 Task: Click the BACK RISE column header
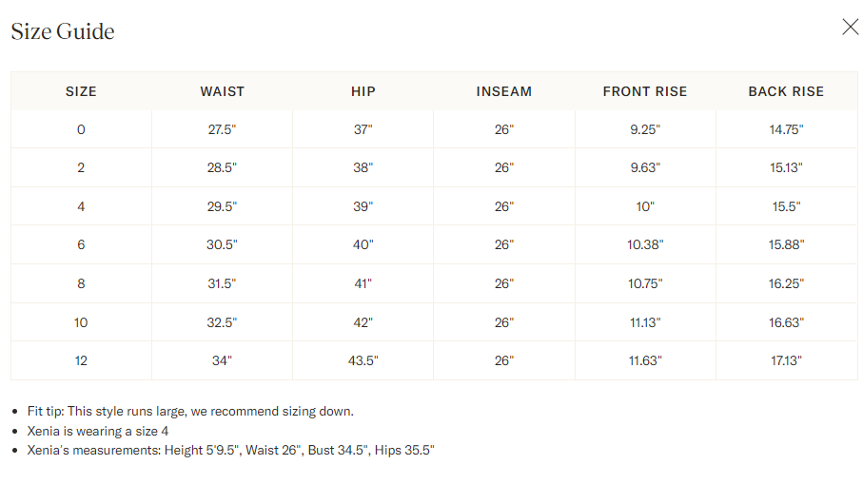(786, 91)
